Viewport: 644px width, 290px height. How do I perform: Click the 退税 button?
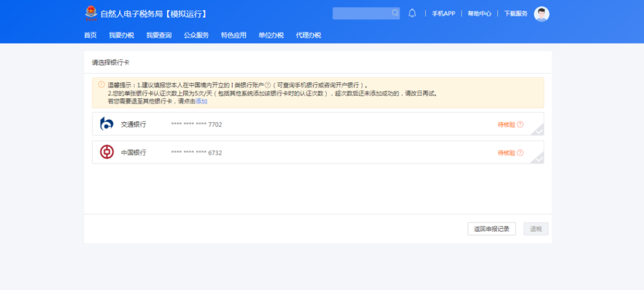(535, 229)
